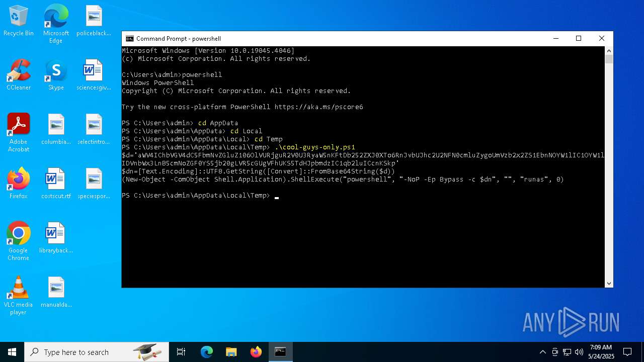Click the ShellExecute command line in console

click(x=343, y=179)
